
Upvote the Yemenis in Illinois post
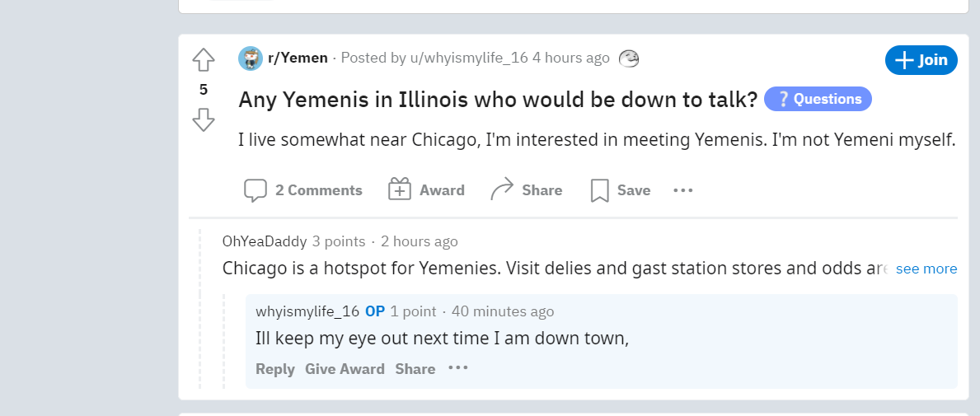point(204,61)
